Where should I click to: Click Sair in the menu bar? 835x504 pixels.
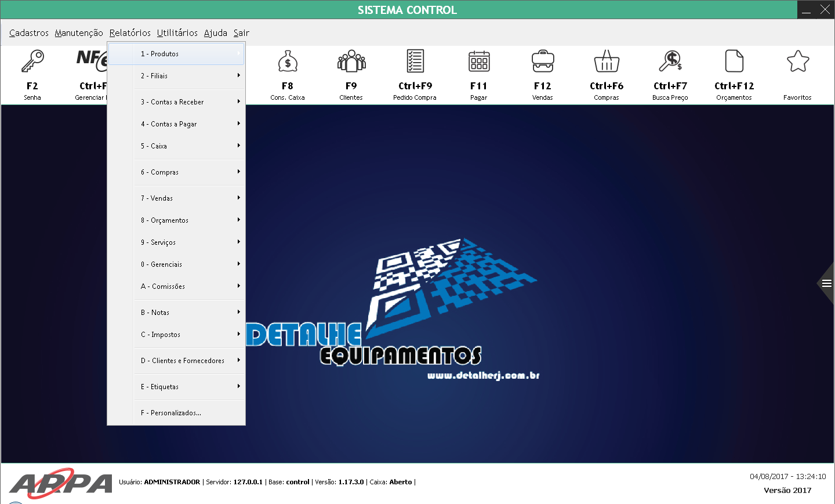click(241, 33)
